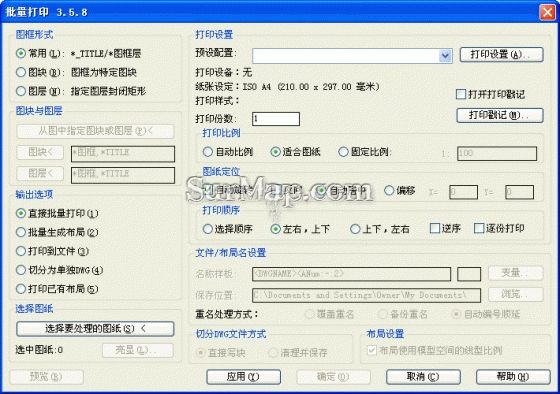Click the X= offset input field
The width and height of the screenshot is (560, 394).
463,192
